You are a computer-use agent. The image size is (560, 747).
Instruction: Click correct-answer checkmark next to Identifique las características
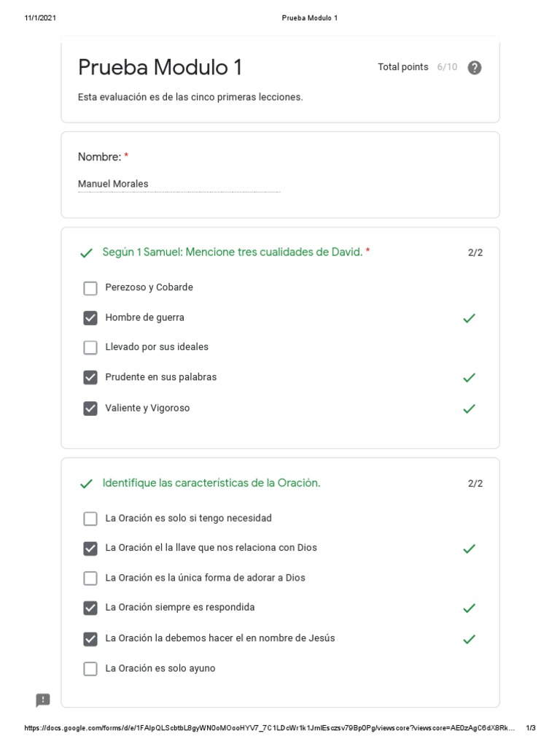pyautogui.click(x=86, y=484)
